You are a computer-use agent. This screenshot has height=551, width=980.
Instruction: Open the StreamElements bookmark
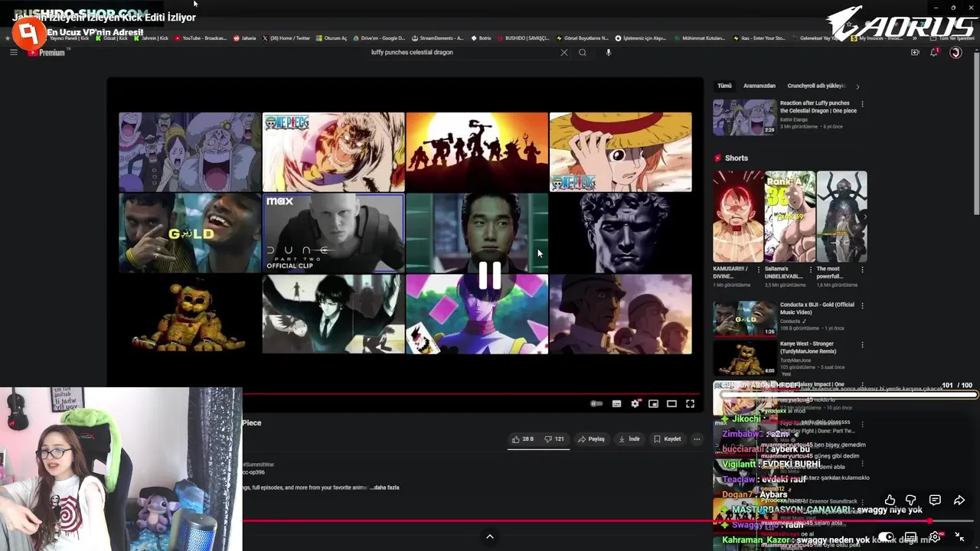pyautogui.click(x=437, y=38)
